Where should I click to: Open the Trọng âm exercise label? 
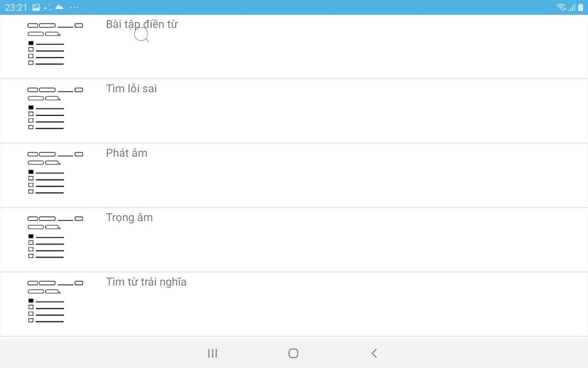pos(130,218)
